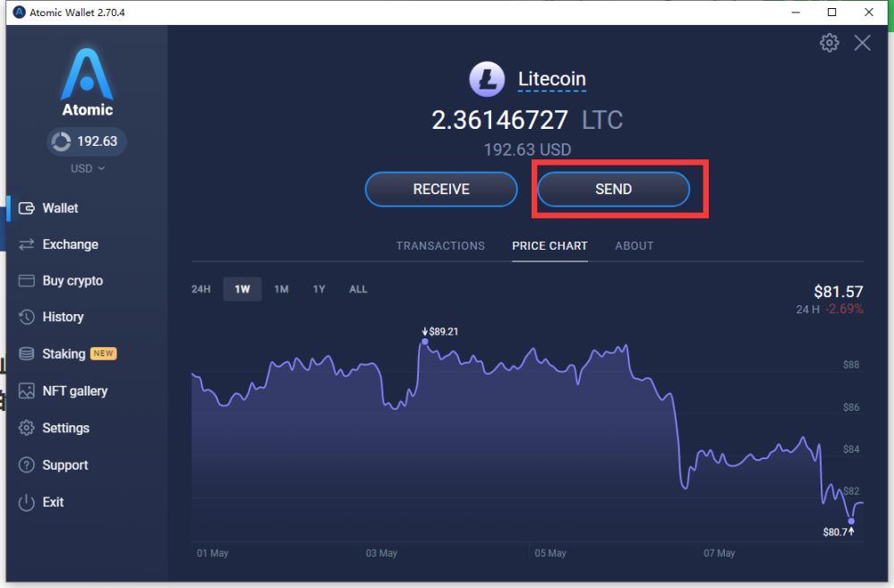This screenshot has height=588, width=894.
Task: Expand the Litecoin asset selector
Action: pyautogui.click(x=551, y=79)
